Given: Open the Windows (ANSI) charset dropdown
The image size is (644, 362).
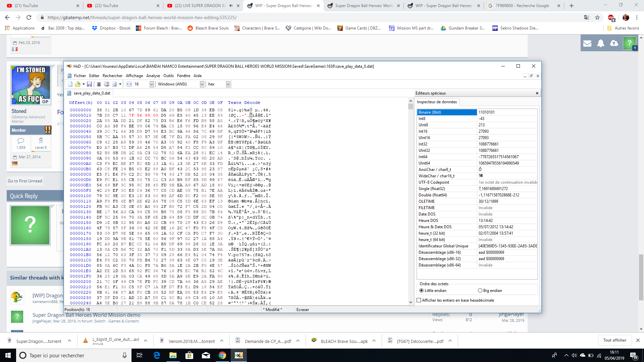Looking at the screenshot, I should click(202, 84).
